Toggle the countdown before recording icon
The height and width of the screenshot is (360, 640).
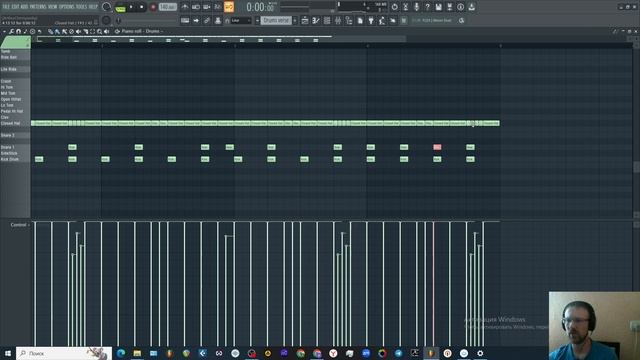coord(207,7)
